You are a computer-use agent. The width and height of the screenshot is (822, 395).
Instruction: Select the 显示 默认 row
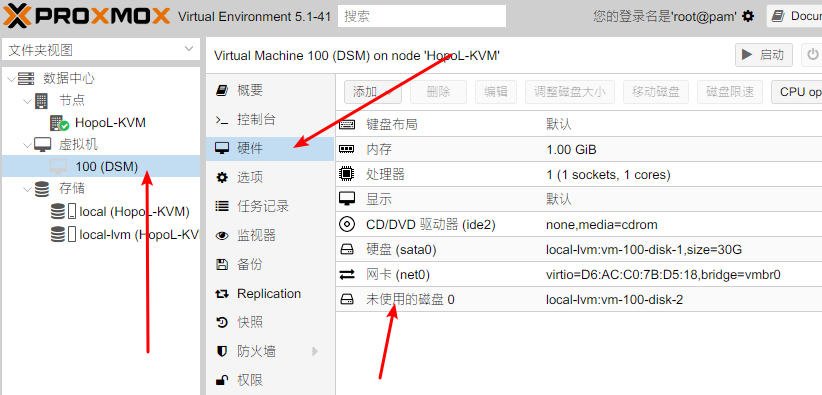(x=579, y=199)
